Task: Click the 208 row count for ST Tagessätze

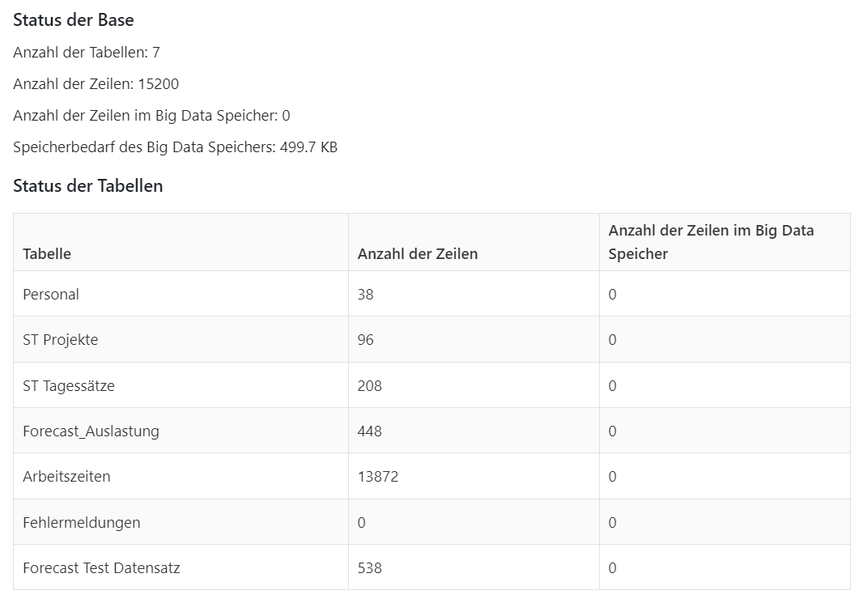Action: coord(369,386)
